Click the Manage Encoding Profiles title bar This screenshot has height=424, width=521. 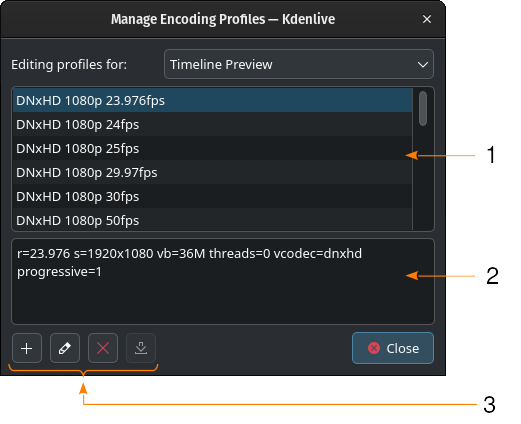pyautogui.click(x=223, y=19)
